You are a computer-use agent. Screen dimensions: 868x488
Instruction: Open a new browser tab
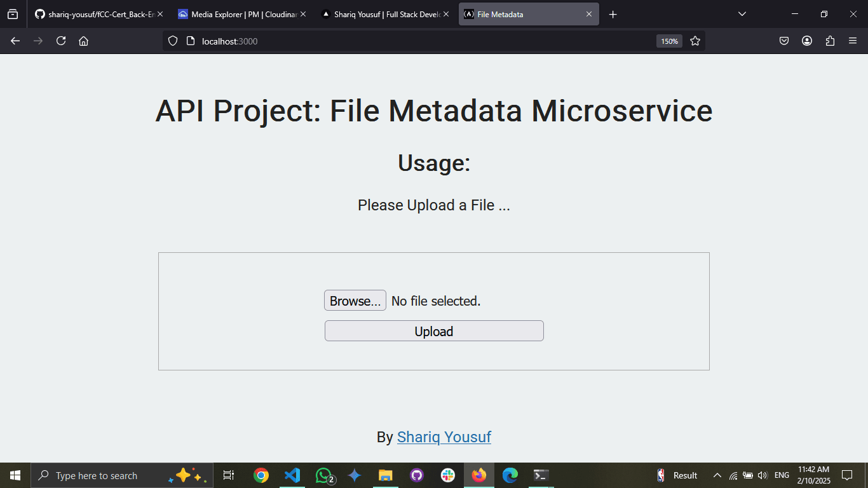(613, 13)
